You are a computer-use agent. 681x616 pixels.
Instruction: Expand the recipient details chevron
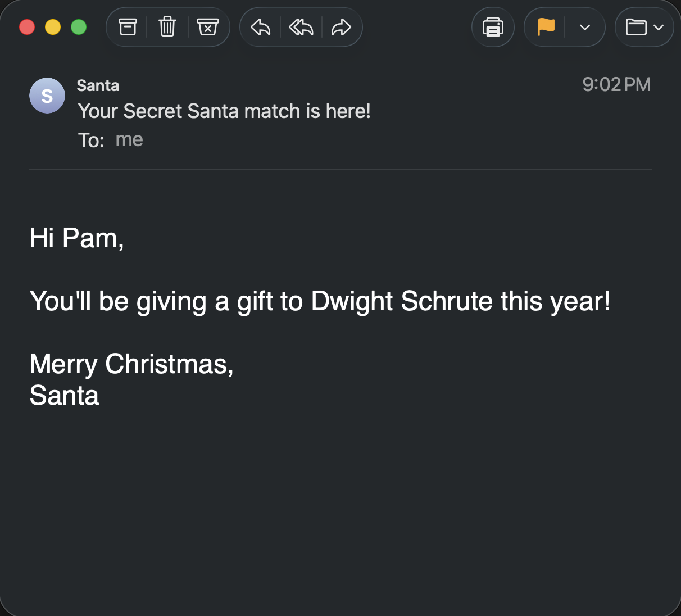click(x=584, y=27)
